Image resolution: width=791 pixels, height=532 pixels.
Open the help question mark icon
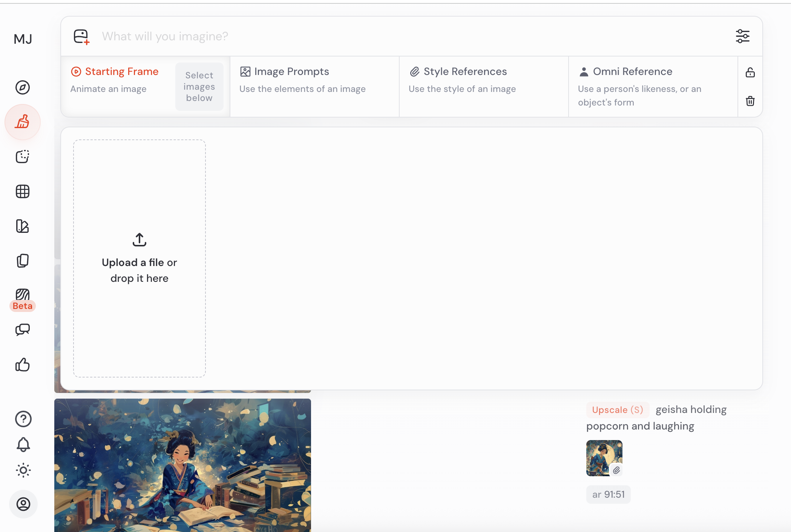[23, 419]
